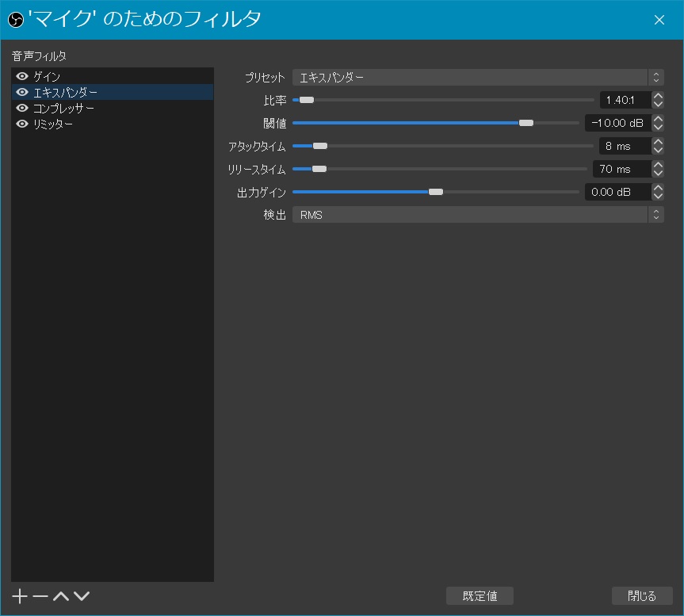Toggle eye icon for コンプレッサー filter
Viewport: 684px width, 616px height.
point(22,109)
